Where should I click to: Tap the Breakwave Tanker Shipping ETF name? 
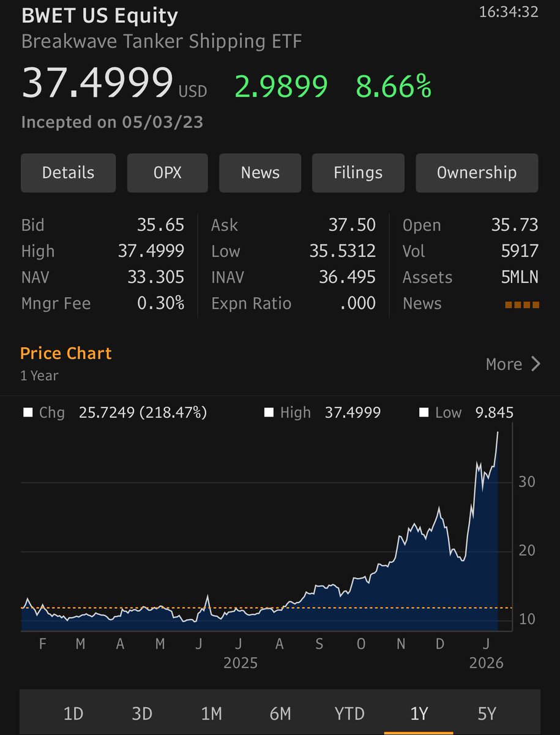tap(162, 42)
